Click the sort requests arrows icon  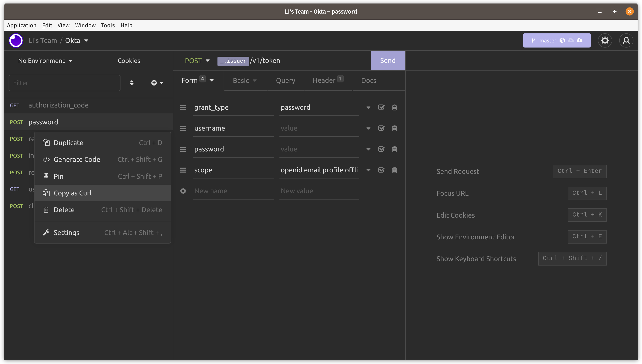[131, 83]
